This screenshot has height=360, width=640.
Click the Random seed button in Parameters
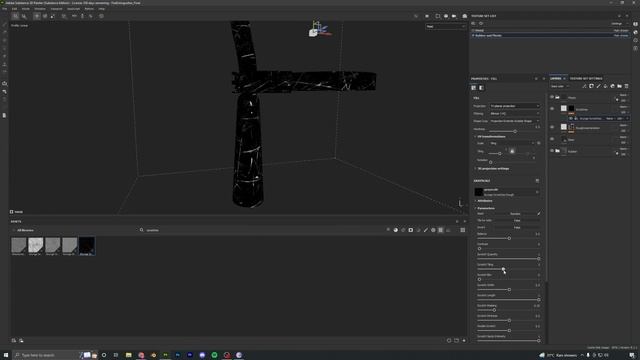tap(515, 214)
